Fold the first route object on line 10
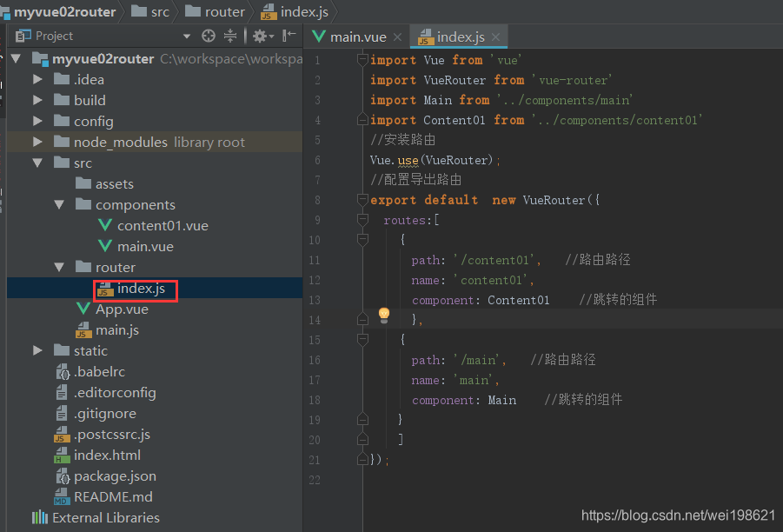 [x=362, y=240]
